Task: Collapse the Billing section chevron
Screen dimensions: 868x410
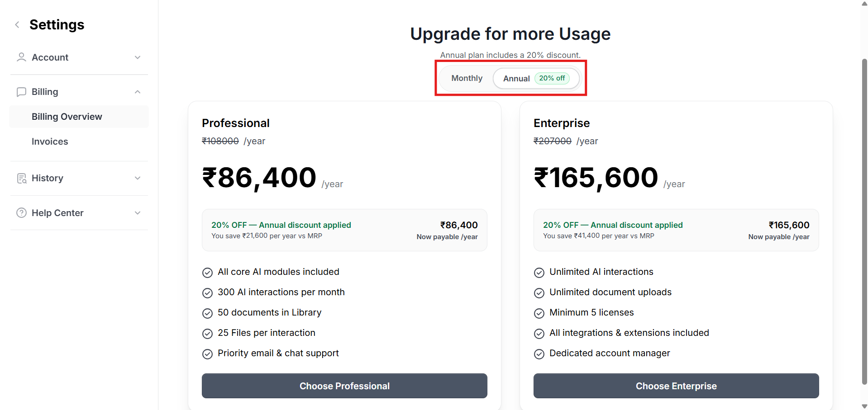Action: [x=138, y=92]
